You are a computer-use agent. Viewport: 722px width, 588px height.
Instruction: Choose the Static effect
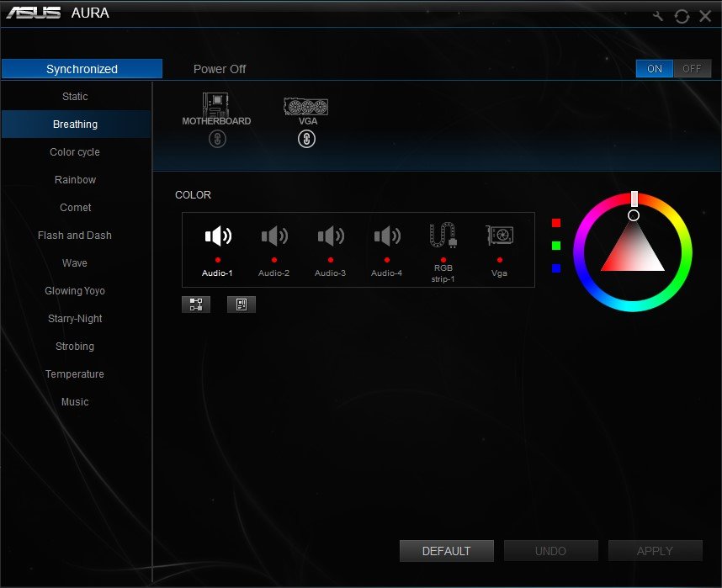(x=75, y=96)
